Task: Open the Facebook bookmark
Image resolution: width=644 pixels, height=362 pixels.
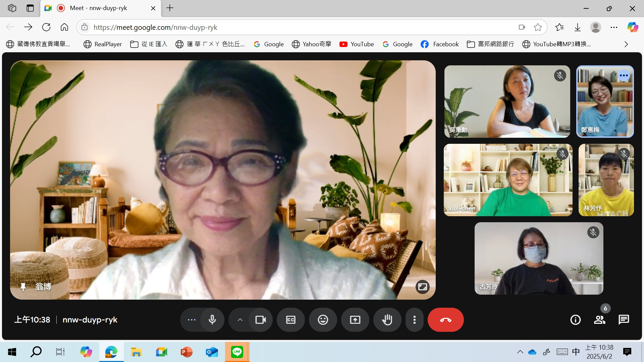Action: pyautogui.click(x=440, y=44)
